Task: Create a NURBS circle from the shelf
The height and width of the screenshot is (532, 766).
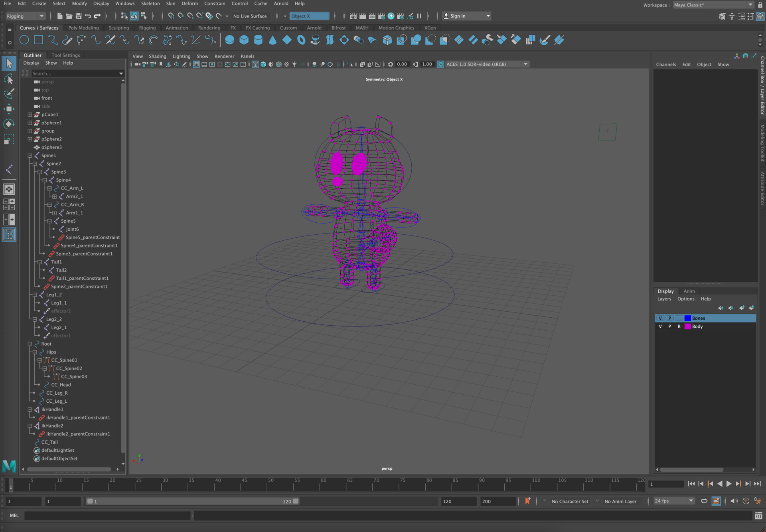Action: (24, 40)
